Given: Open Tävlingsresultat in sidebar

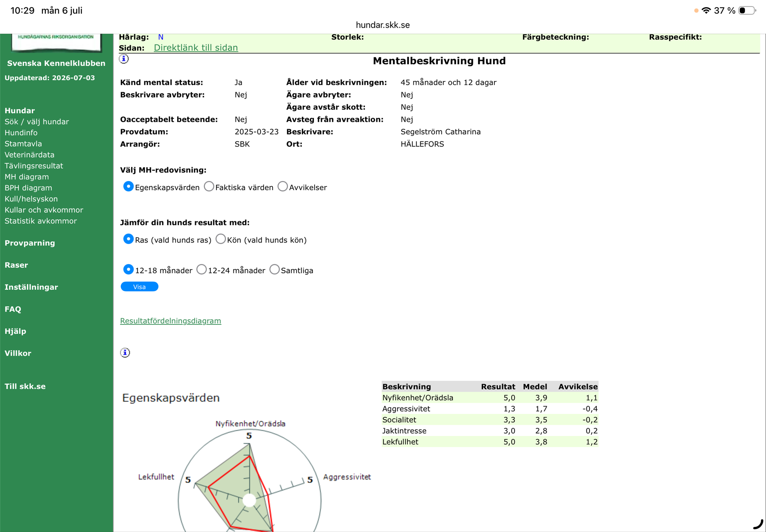Looking at the screenshot, I should [34, 166].
